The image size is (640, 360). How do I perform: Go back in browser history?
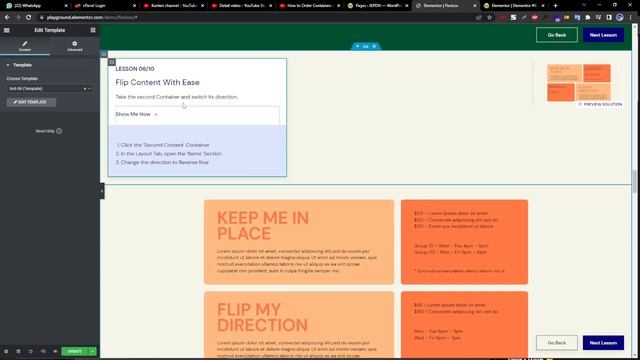[7, 18]
